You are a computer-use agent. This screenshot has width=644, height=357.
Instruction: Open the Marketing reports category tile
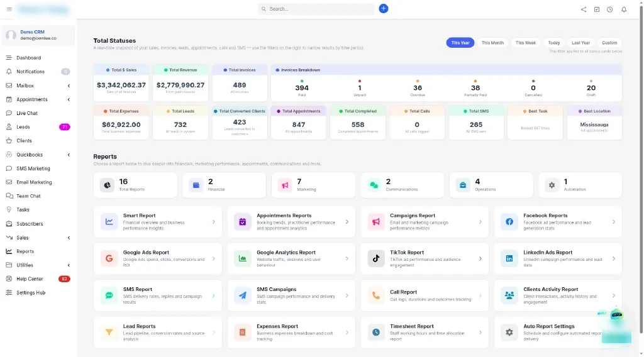pyautogui.click(x=313, y=185)
